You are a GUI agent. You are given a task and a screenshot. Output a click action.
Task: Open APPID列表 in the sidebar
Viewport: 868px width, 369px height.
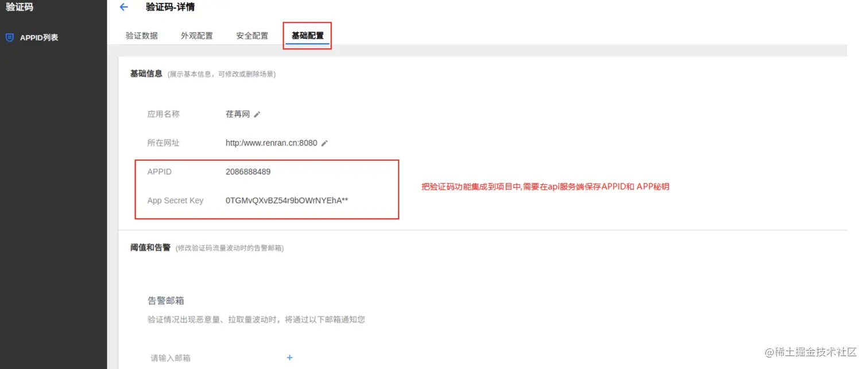[x=39, y=38]
